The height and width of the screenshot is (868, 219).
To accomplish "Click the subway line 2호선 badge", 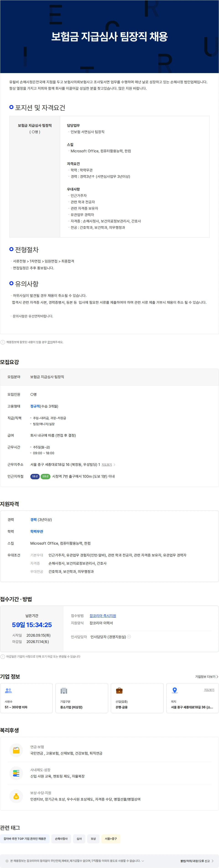I will point(45,476).
